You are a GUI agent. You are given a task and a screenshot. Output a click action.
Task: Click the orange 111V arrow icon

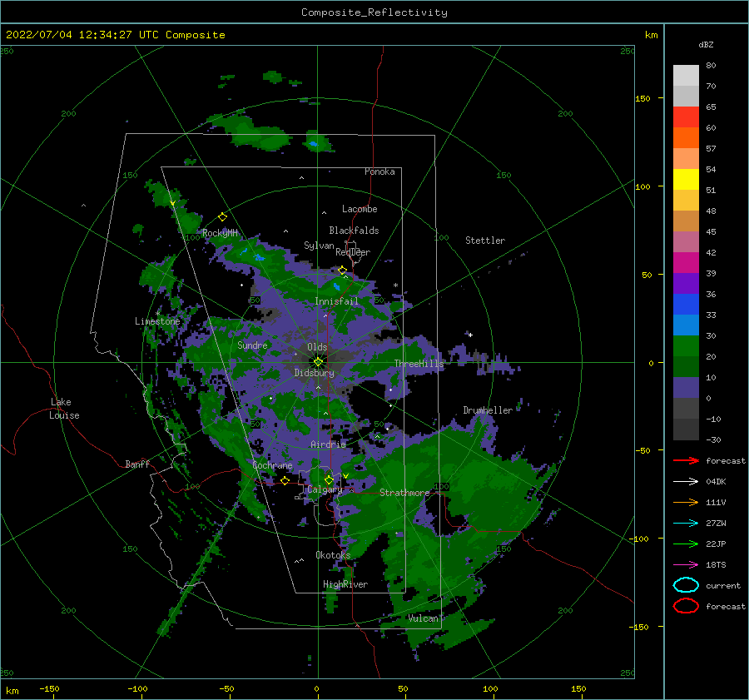[686, 502]
